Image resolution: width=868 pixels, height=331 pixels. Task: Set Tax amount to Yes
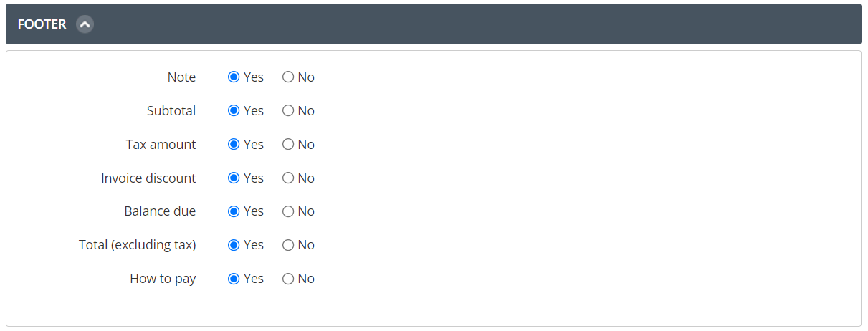point(234,145)
